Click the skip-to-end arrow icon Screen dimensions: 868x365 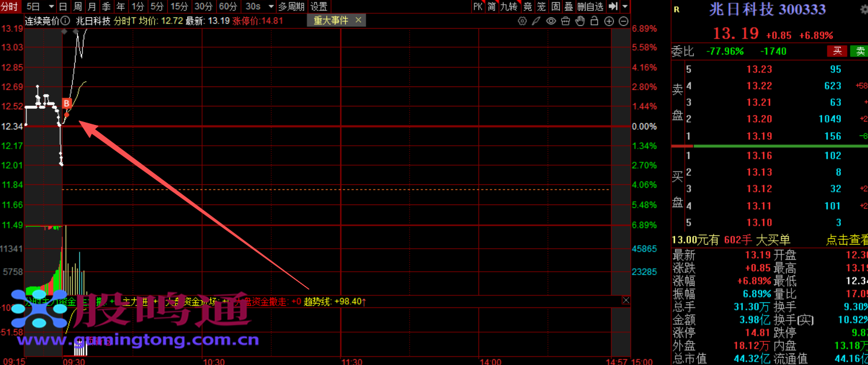[613, 6]
